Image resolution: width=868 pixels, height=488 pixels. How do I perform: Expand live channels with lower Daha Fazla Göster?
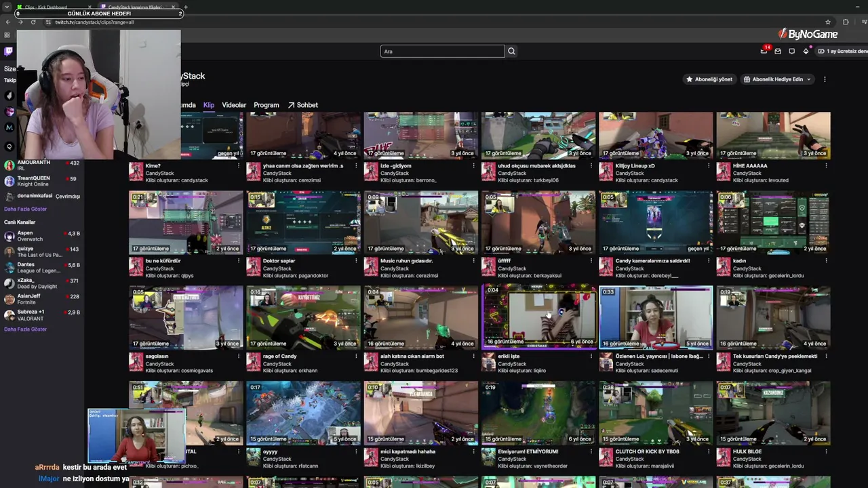point(26,329)
